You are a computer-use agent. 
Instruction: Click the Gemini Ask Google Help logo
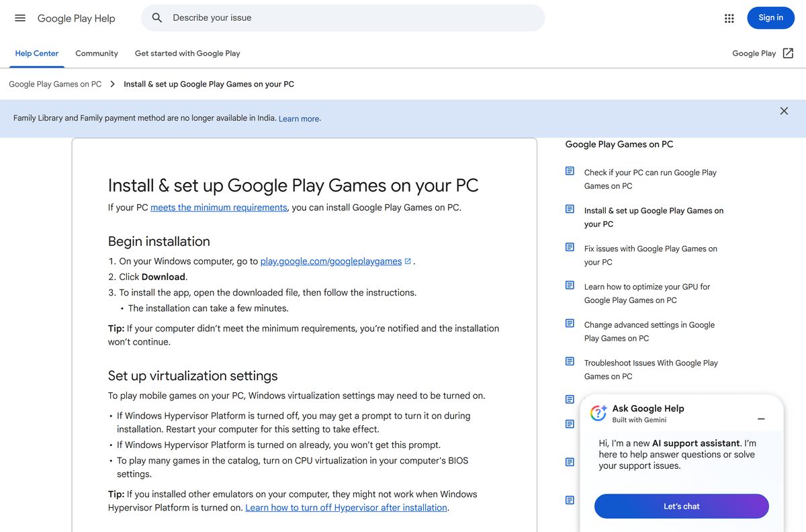point(598,413)
